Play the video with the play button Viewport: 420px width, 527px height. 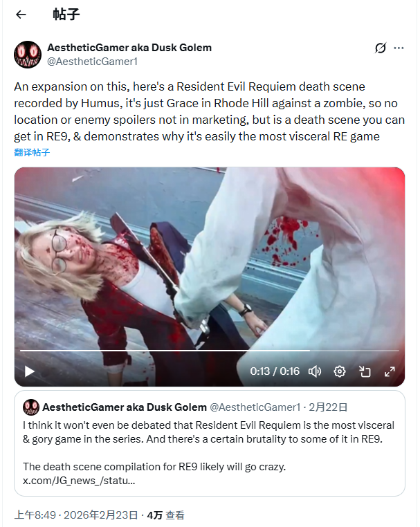click(x=30, y=371)
